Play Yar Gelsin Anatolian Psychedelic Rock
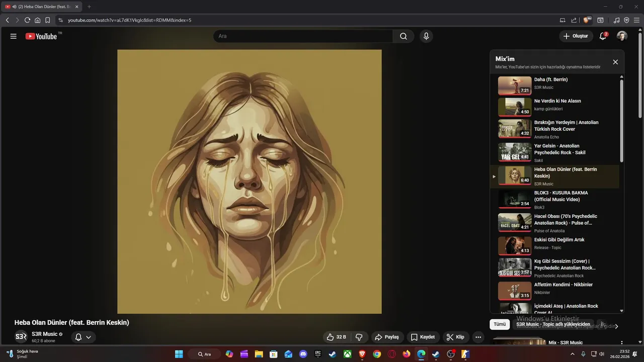Image resolution: width=644 pixels, height=362 pixels. point(554,152)
